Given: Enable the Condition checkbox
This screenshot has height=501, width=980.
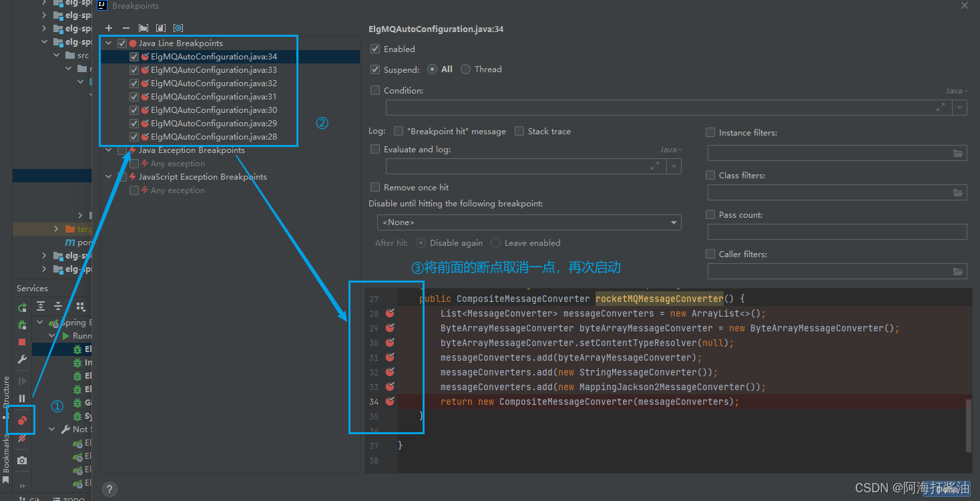Looking at the screenshot, I should [375, 90].
